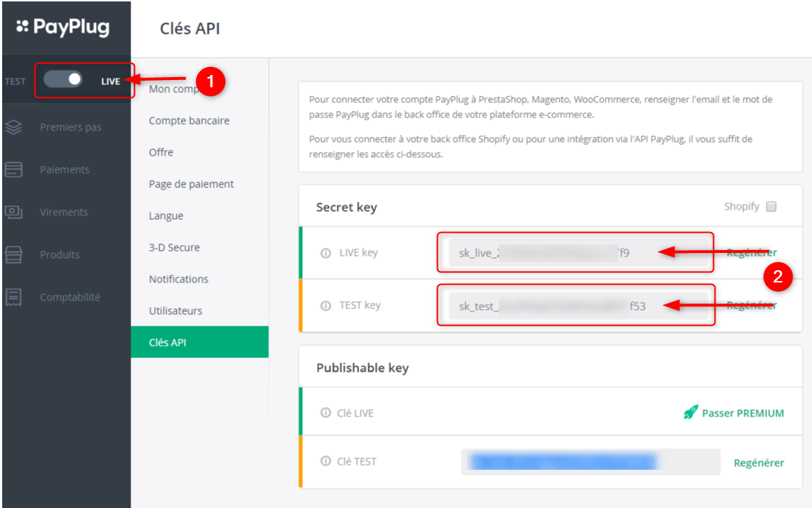Viewport: 812px width, 508px height.
Task: Click the secret LIVE key field
Action: 578,253
